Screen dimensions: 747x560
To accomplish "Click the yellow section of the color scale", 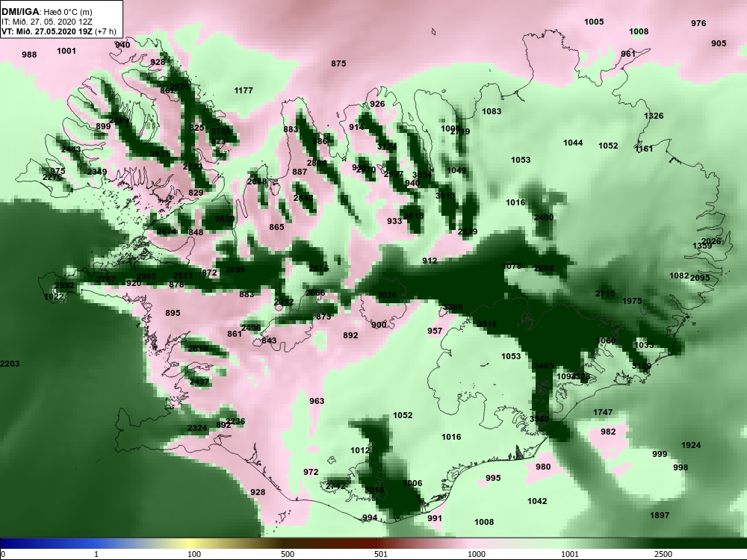I will coord(190,544).
